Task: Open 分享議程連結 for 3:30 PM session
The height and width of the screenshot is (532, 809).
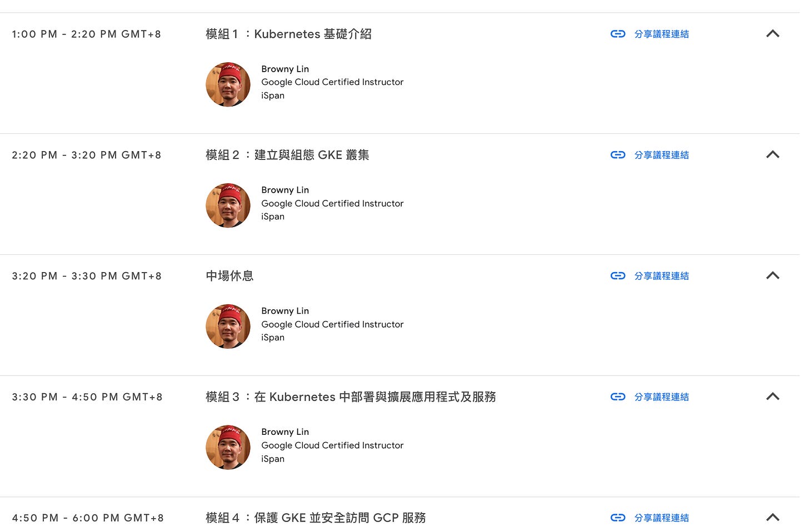Action: pos(661,397)
